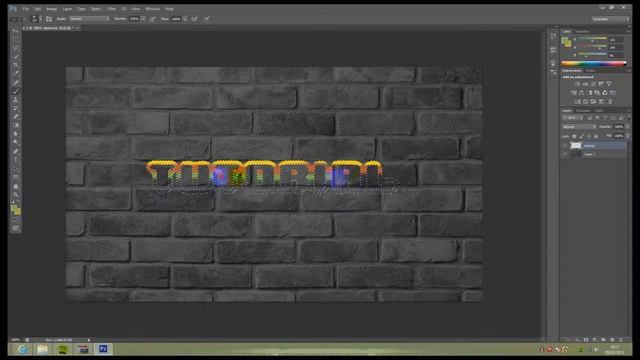
Task: Close the open document tab
Action: (x=77, y=28)
